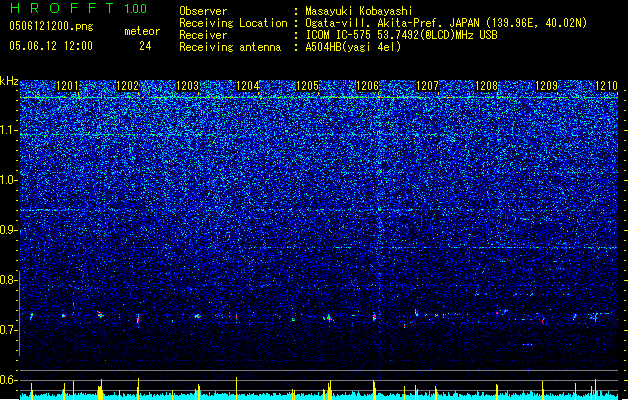Click the date stamp 05.06.12 12:00
Screen dimensions: 629x400
[51, 46]
